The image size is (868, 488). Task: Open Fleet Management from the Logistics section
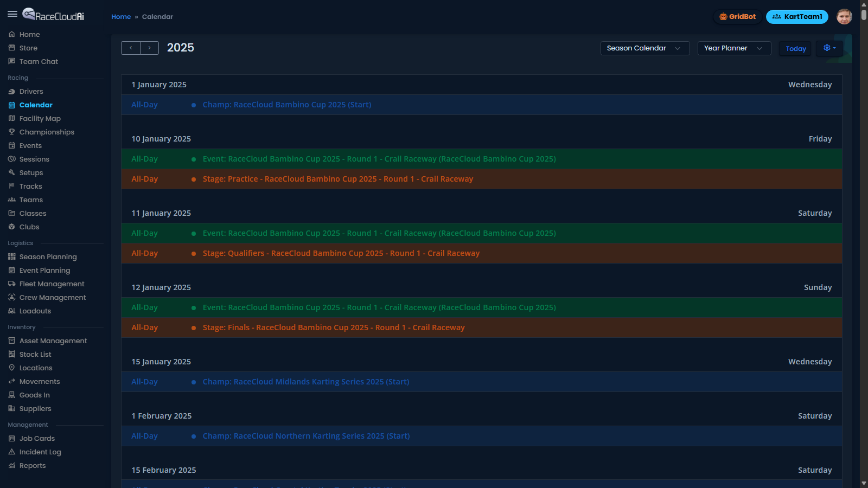[51, 284]
